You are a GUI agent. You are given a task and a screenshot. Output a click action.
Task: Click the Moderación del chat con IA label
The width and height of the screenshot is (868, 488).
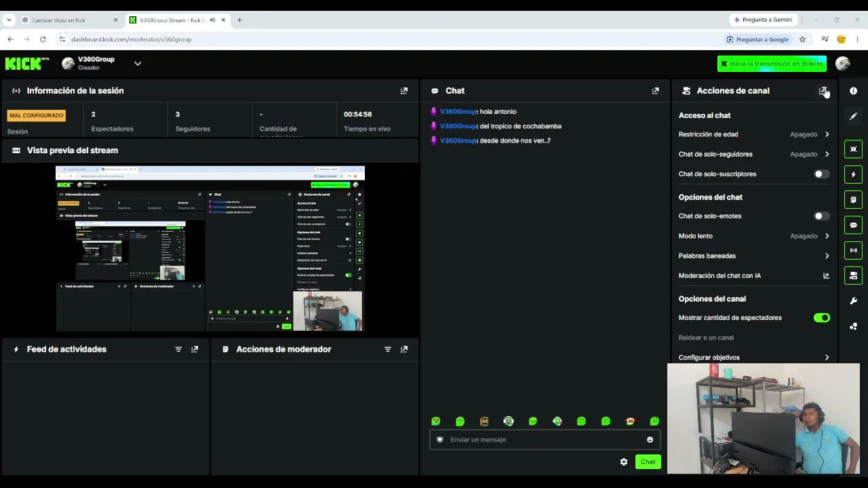point(719,276)
